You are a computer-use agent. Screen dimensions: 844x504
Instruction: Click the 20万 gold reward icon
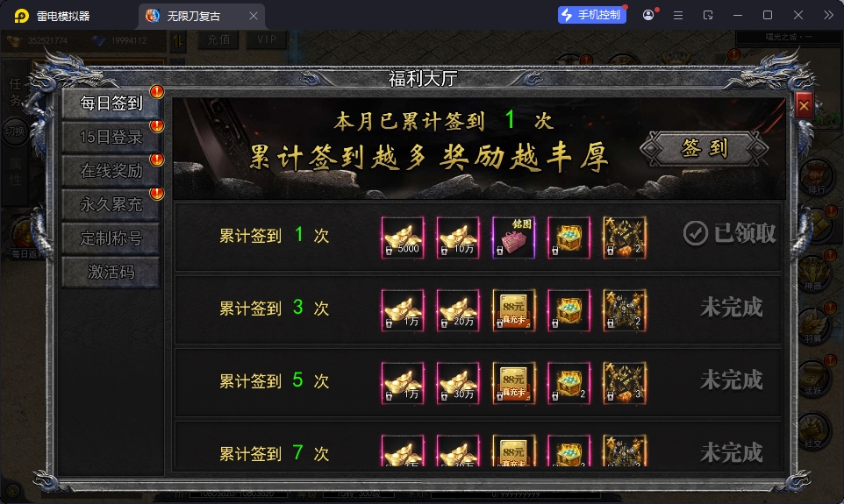pos(458,310)
